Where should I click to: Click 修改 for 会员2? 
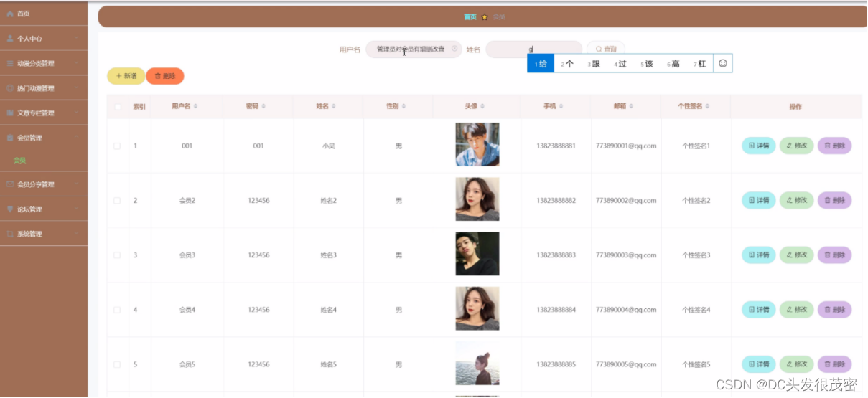pyautogui.click(x=797, y=200)
